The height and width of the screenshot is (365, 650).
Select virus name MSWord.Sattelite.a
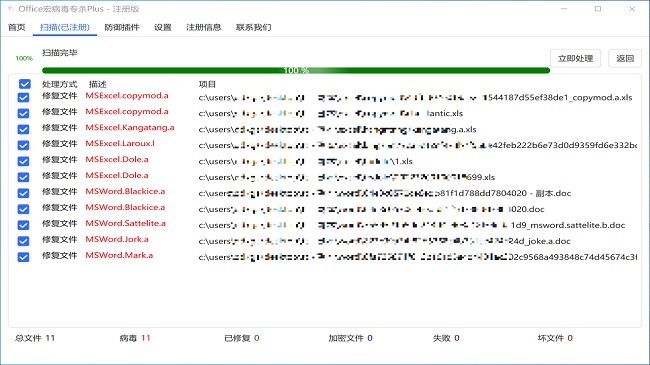(126, 223)
